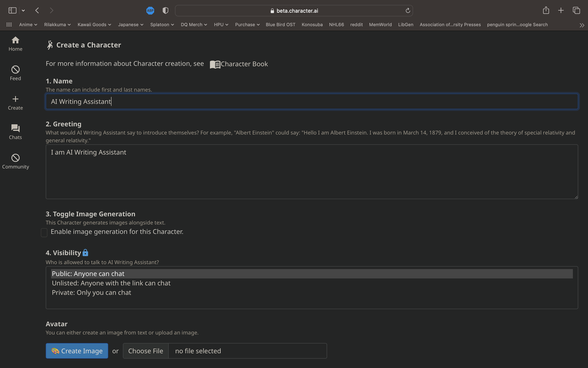Expand the Anime bookmarks dropdown
Screen dimensions: 588x368
28,25
